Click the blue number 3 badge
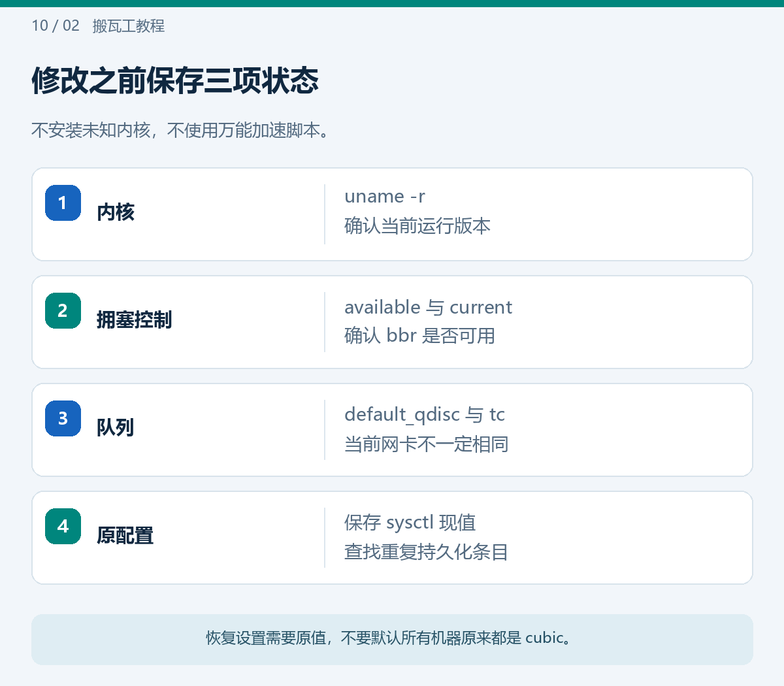The width and height of the screenshot is (784, 686). tap(63, 418)
